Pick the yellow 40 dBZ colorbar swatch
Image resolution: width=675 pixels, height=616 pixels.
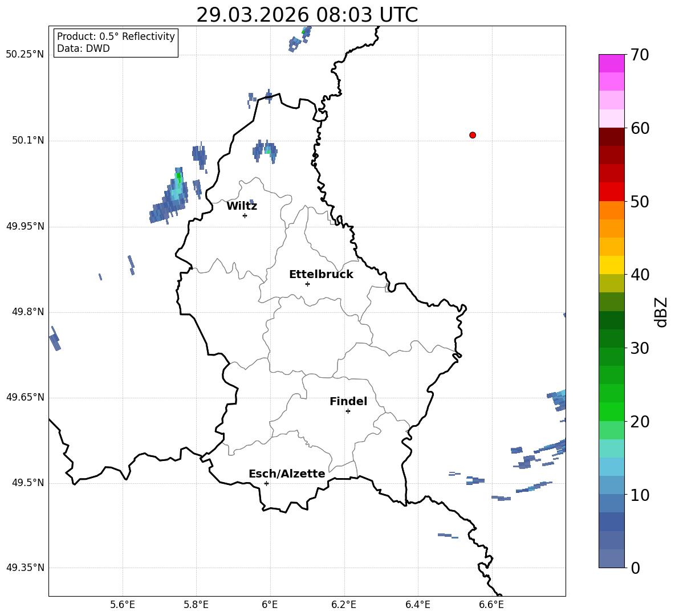(x=612, y=265)
